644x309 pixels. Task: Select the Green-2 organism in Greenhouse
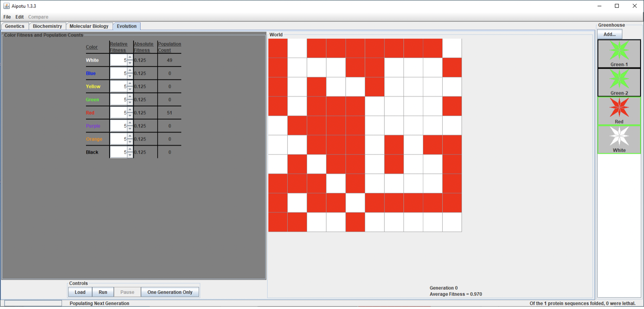pyautogui.click(x=619, y=82)
